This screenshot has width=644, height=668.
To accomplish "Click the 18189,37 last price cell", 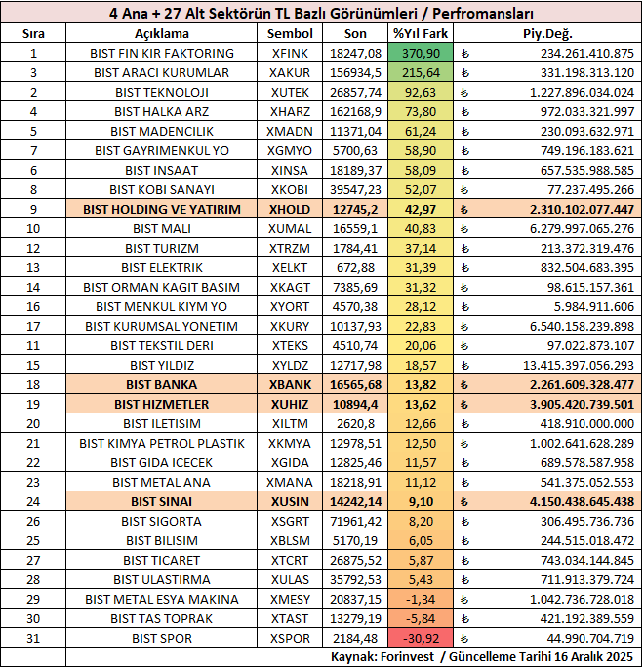I will point(355,170).
